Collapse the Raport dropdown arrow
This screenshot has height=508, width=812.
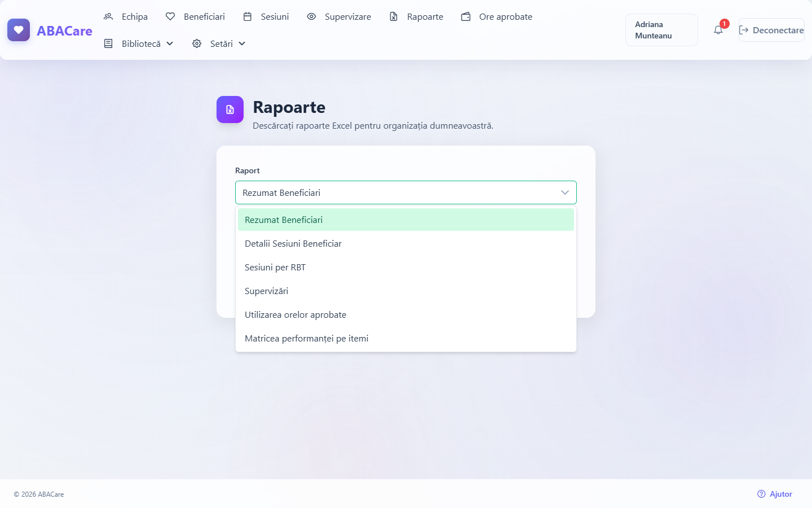tap(565, 192)
